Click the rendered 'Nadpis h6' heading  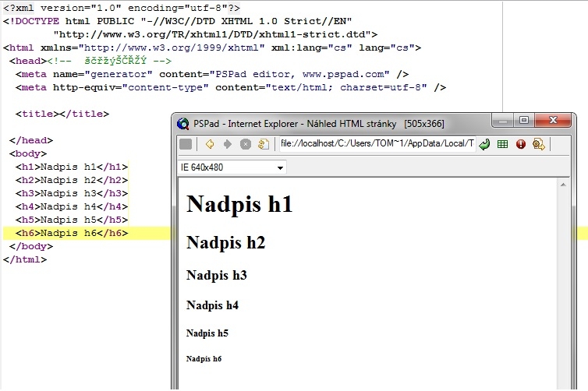pyautogui.click(x=204, y=359)
